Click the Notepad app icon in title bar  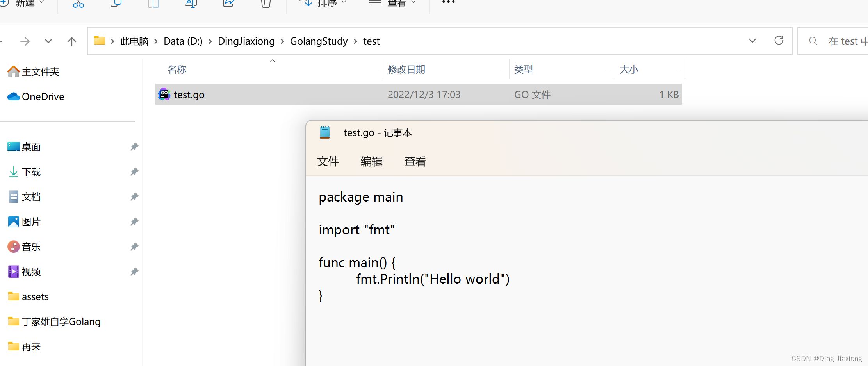point(325,132)
